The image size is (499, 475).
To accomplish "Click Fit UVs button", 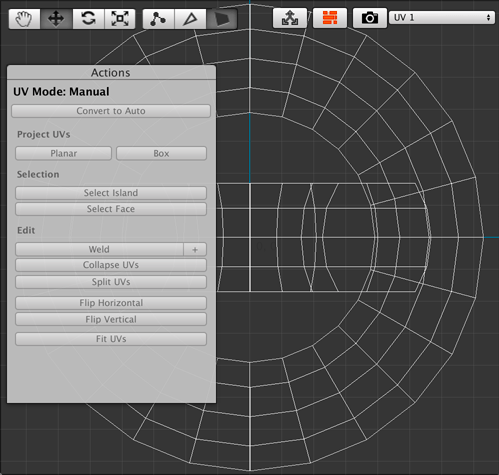I will click(111, 339).
